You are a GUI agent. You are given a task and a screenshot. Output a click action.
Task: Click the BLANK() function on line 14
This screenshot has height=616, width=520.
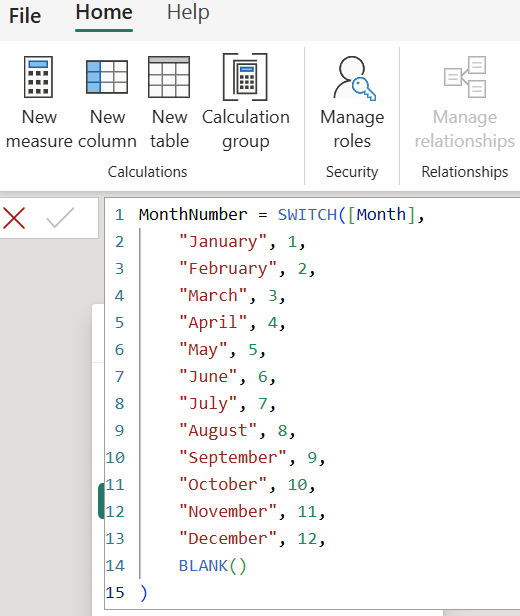212,566
